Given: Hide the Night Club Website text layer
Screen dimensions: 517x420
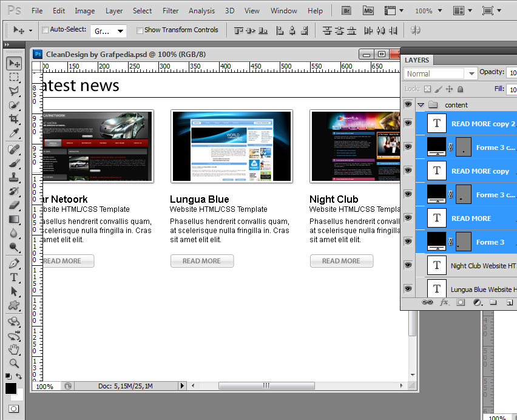Looking at the screenshot, I should [x=408, y=265].
